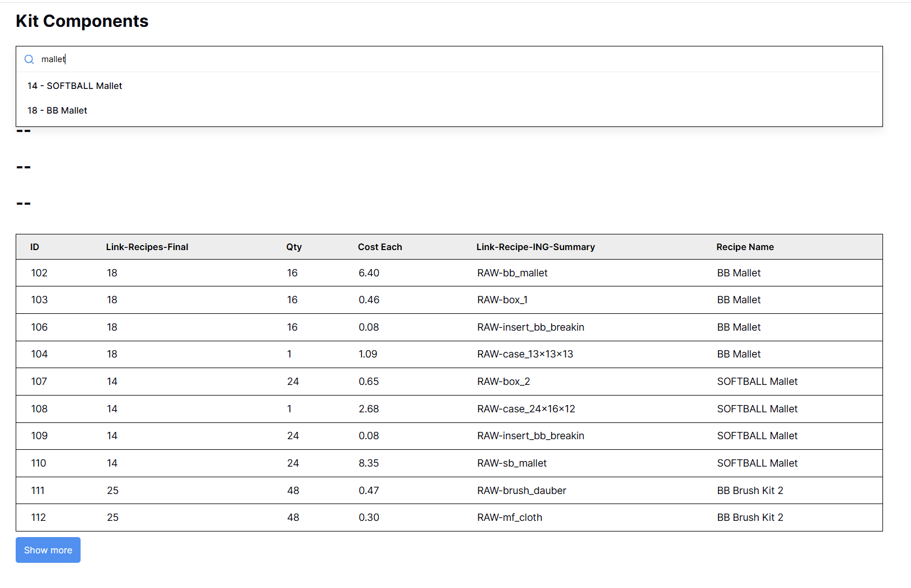
Task: Click into the mallet search field
Action: [448, 59]
